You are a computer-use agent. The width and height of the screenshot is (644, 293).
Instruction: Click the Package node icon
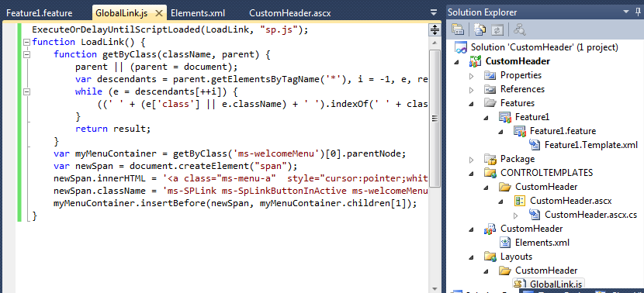tap(490, 158)
